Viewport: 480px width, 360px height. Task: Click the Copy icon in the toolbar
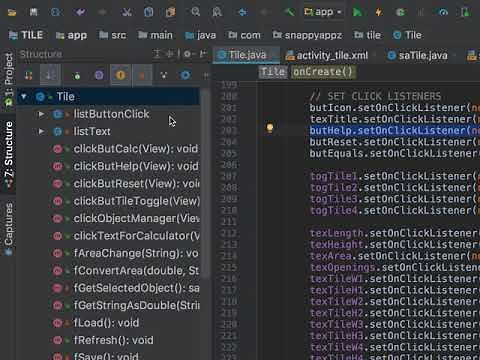tap(149, 13)
